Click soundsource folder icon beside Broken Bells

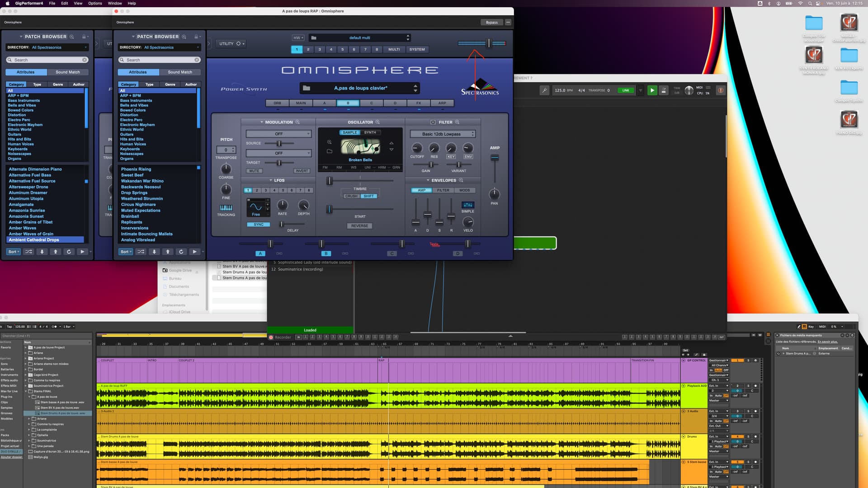(329, 151)
